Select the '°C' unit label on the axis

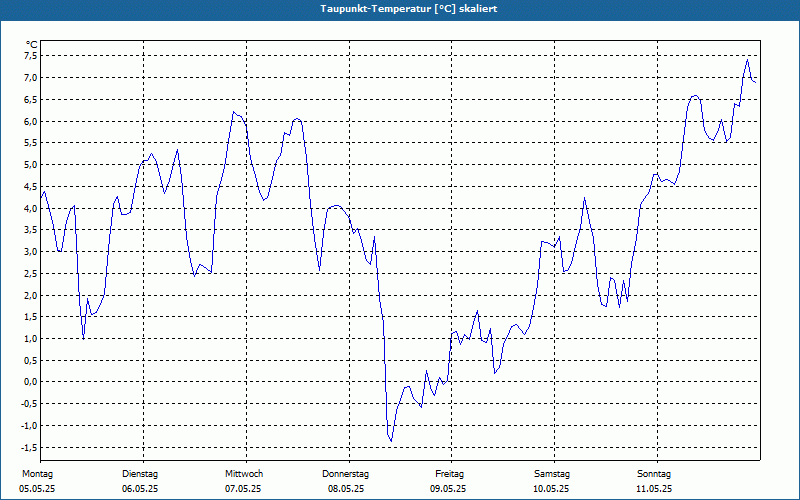[x=32, y=45]
